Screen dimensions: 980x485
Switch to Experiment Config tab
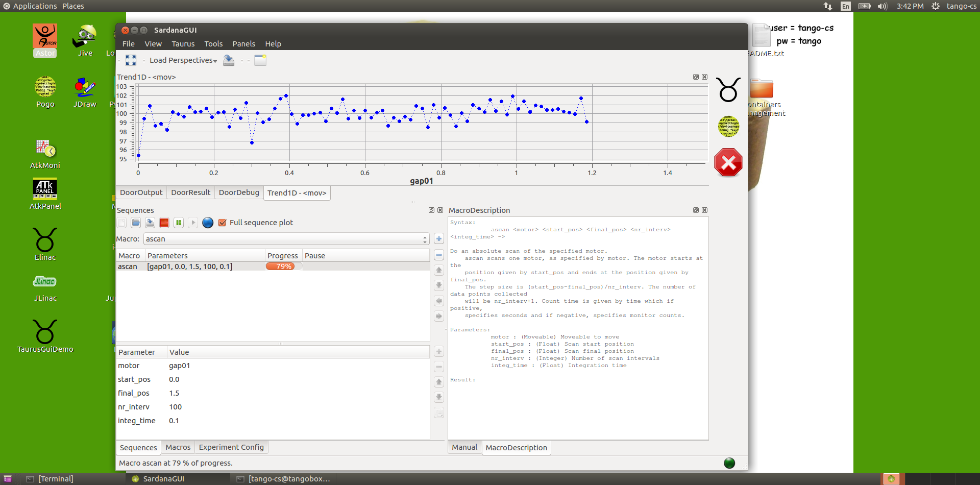pyautogui.click(x=231, y=447)
